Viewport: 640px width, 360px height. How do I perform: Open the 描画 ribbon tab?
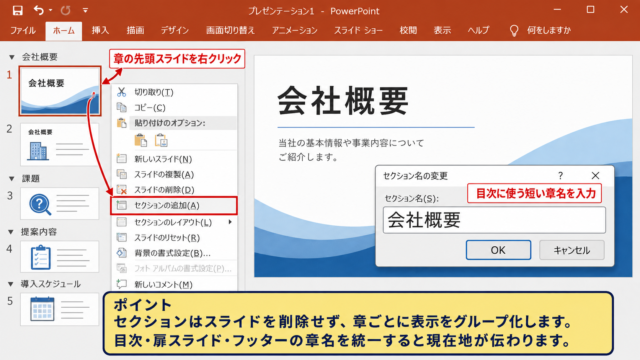pyautogui.click(x=135, y=30)
